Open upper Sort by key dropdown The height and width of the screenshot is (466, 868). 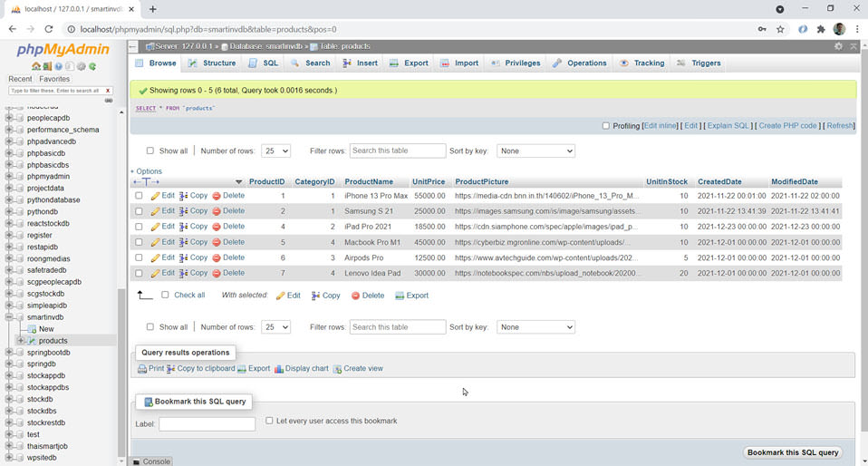tap(535, 150)
